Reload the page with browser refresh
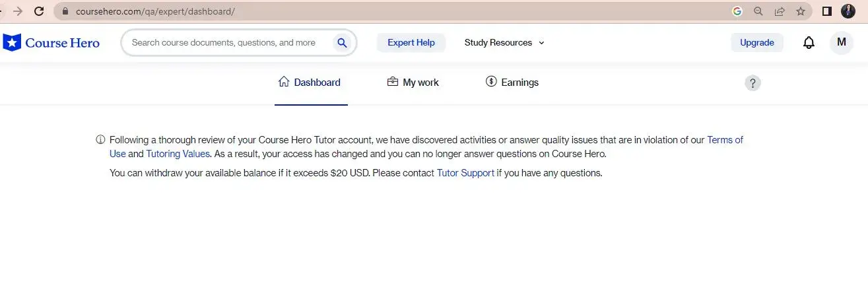Image resolution: width=868 pixels, height=307 pixels. pos(39,11)
